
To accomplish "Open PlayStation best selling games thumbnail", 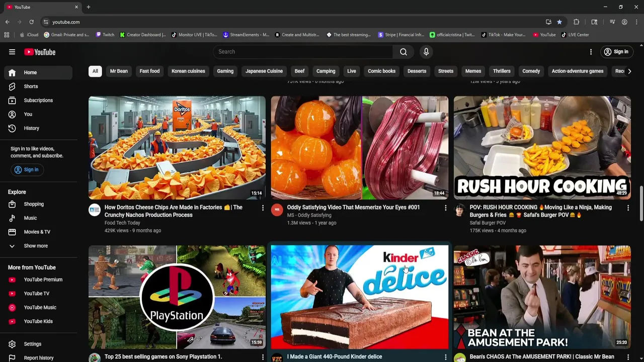I will 177,297.
